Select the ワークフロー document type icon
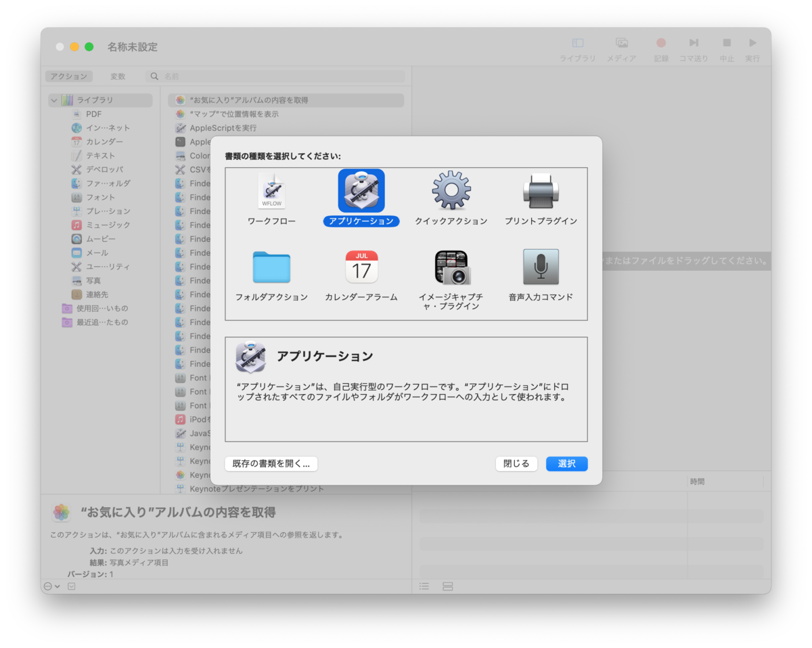 click(271, 192)
